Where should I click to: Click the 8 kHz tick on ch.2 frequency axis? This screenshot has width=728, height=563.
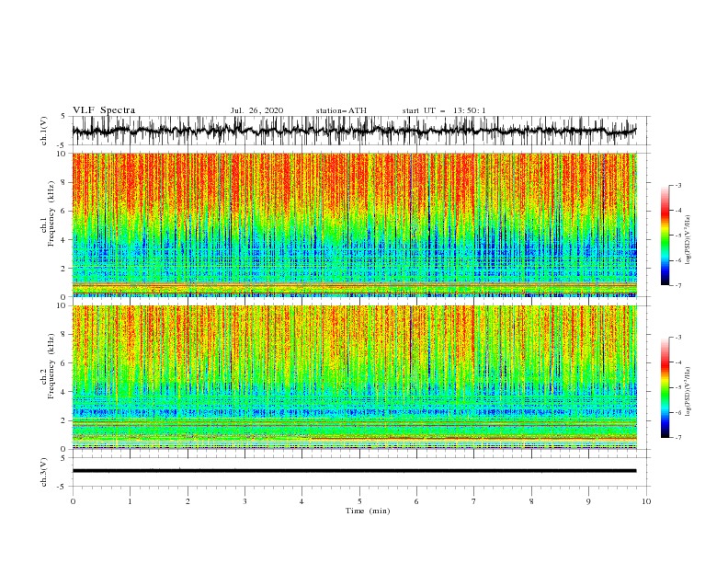point(64,335)
